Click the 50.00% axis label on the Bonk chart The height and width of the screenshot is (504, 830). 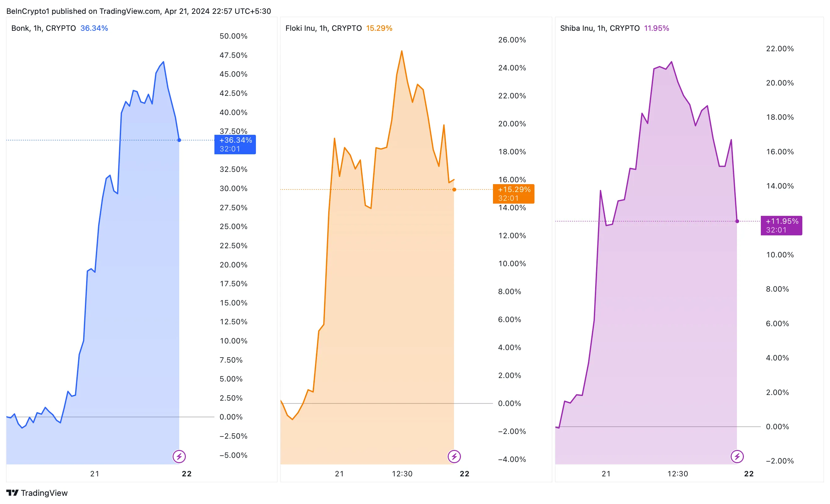(x=233, y=36)
